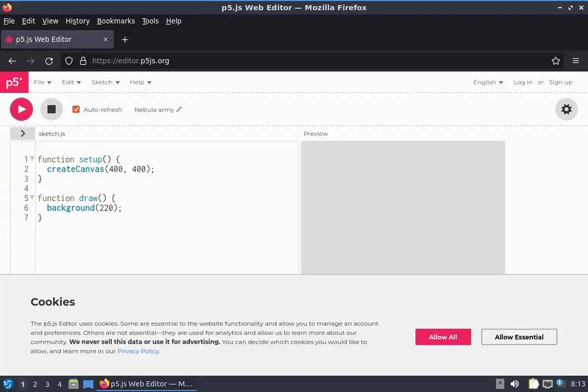Collapse the draw function fold arrow

click(32, 198)
